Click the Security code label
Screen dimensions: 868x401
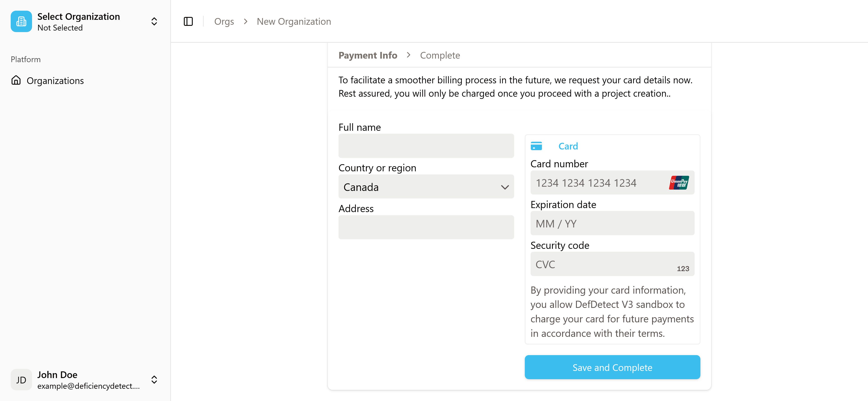click(560, 246)
